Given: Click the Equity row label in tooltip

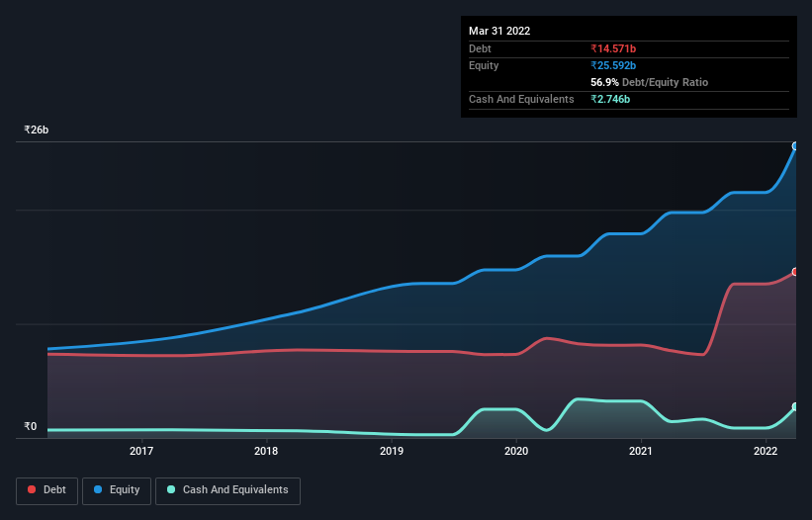Looking at the screenshot, I should pos(484,65).
